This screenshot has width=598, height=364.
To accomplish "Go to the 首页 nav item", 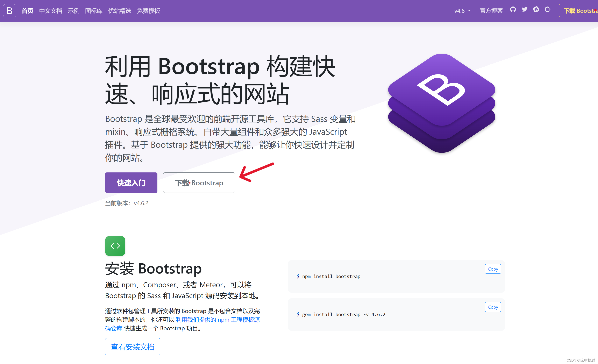I will (27, 11).
